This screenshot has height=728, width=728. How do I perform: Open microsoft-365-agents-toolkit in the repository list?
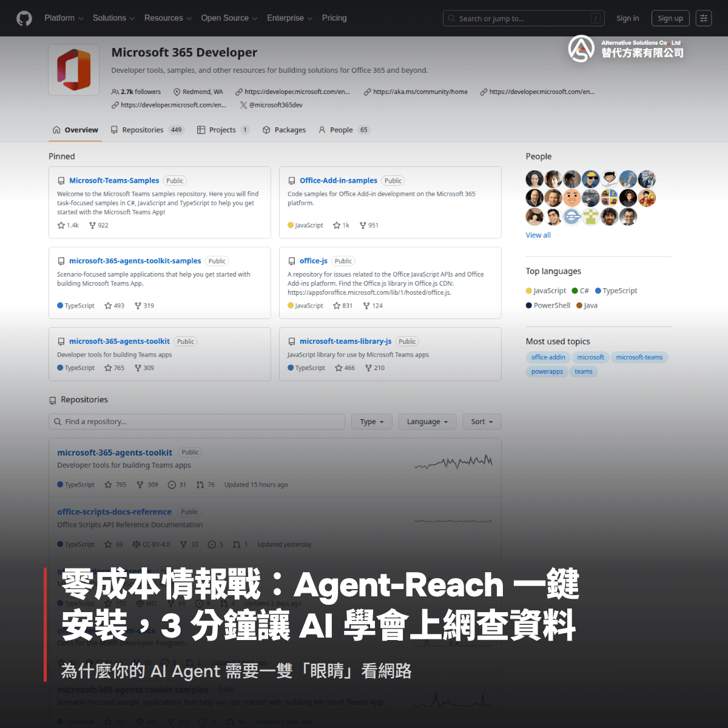pyautogui.click(x=115, y=453)
